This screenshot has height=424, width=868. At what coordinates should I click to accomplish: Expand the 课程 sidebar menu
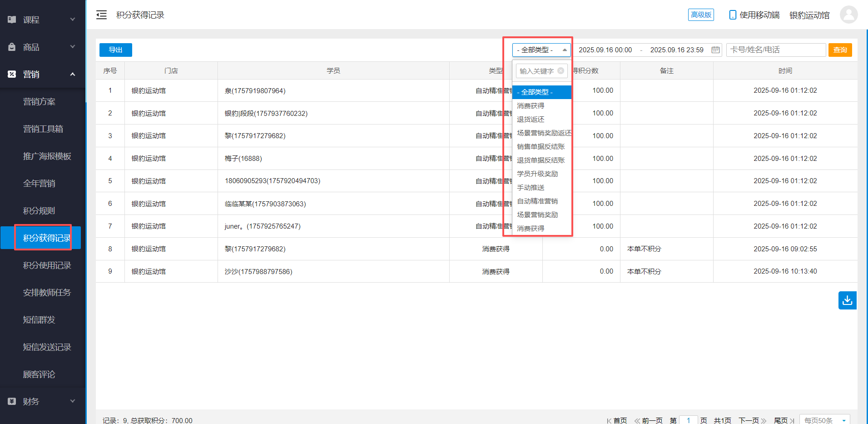coord(43,20)
